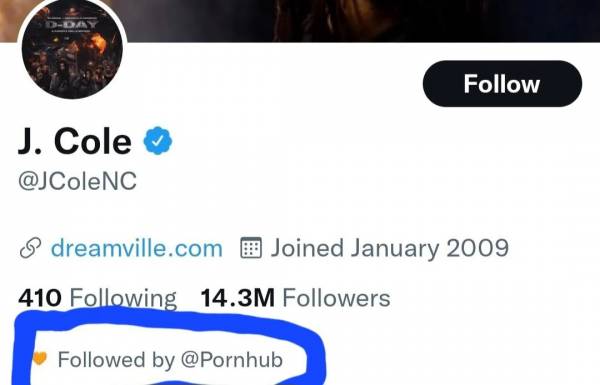Open the dreamville.com website link
The width and height of the screenshot is (600, 385).
137,248
